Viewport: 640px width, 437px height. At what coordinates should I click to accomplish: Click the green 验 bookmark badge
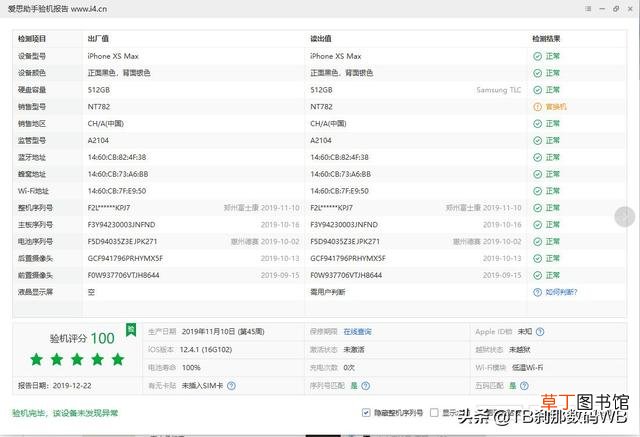(x=131, y=330)
